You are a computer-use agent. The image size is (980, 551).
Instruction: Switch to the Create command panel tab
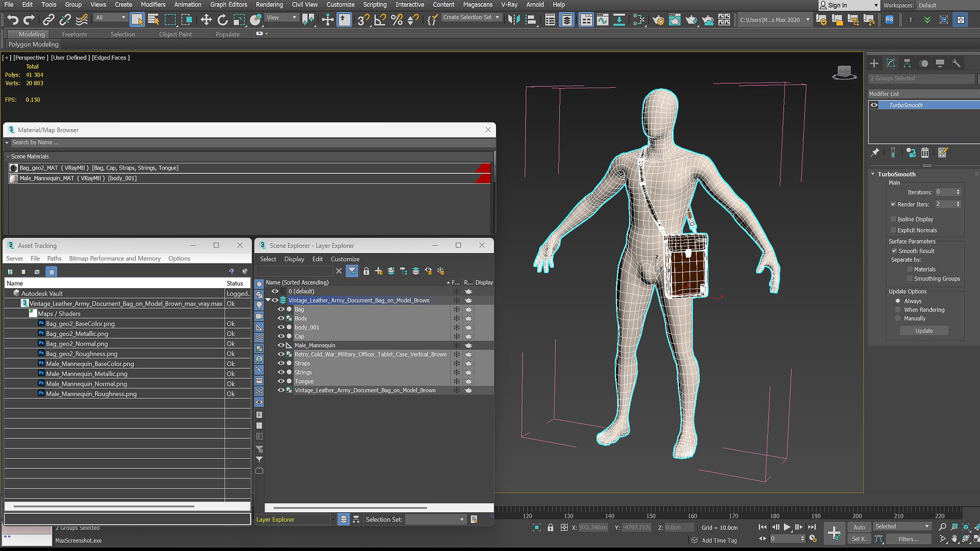874,63
